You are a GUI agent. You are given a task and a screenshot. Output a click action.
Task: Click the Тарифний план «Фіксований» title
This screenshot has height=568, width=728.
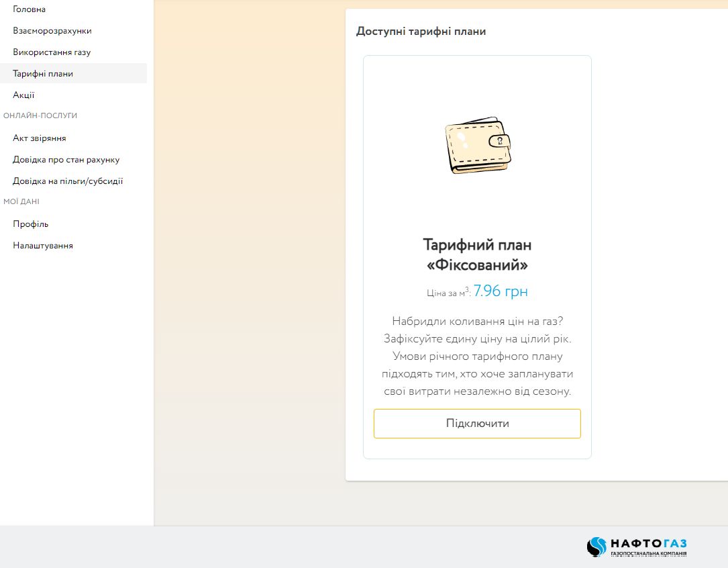pyautogui.click(x=477, y=254)
